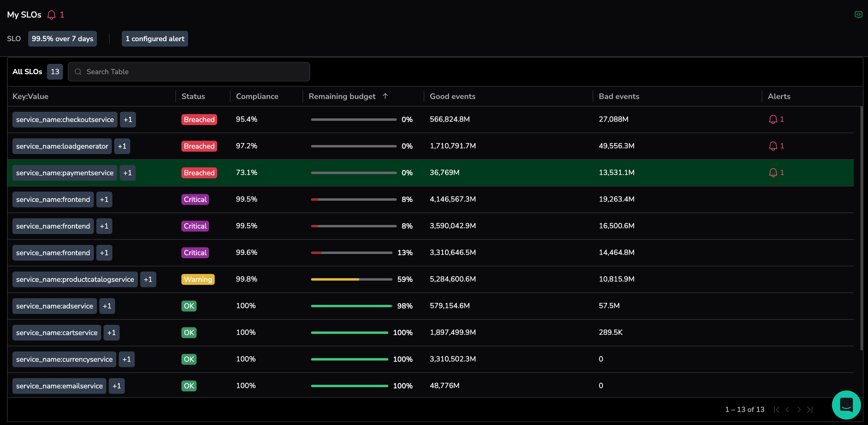Click the alert bell in checkoutservice row

point(773,119)
